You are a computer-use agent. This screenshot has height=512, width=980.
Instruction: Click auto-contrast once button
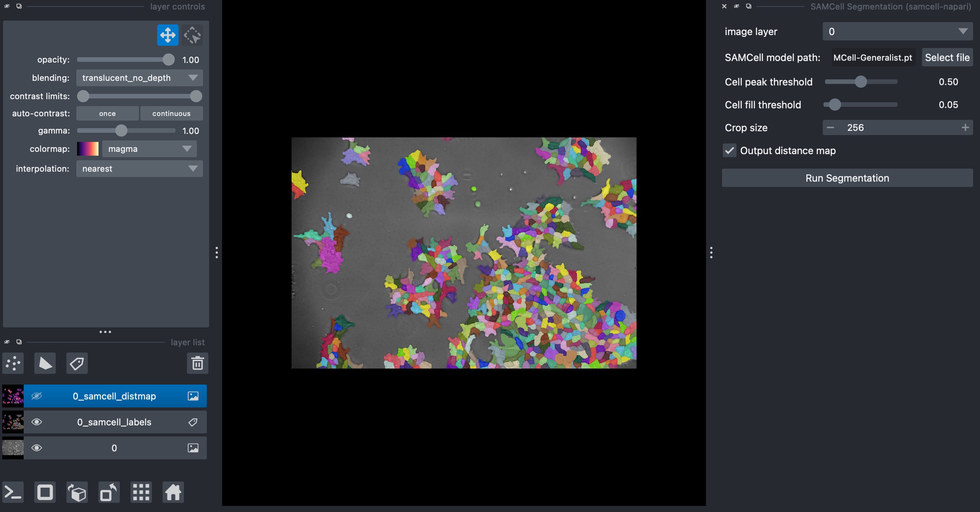108,113
